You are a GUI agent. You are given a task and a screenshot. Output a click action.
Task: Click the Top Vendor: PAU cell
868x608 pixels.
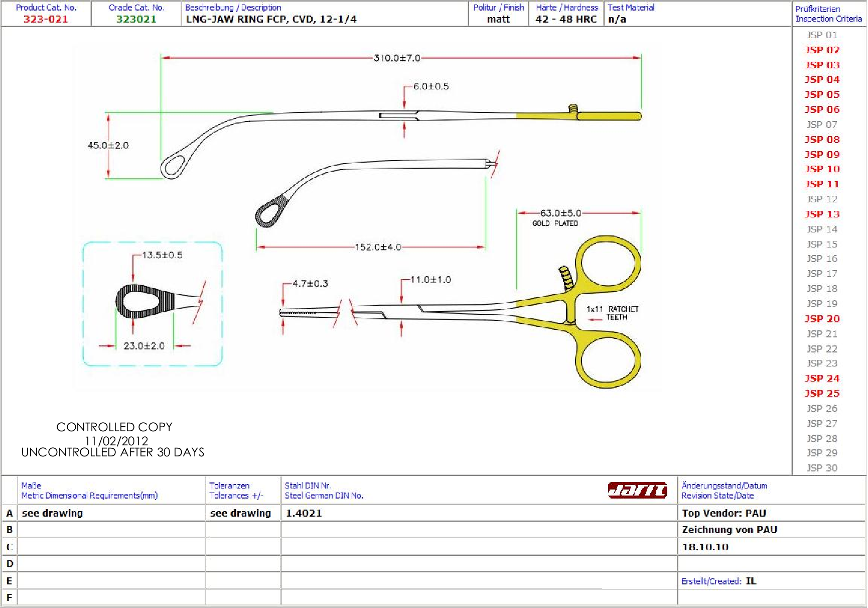point(724,513)
